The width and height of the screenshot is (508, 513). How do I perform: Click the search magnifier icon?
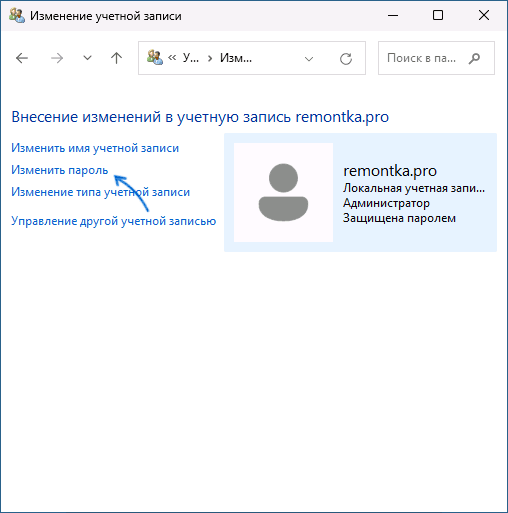click(x=474, y=59)
